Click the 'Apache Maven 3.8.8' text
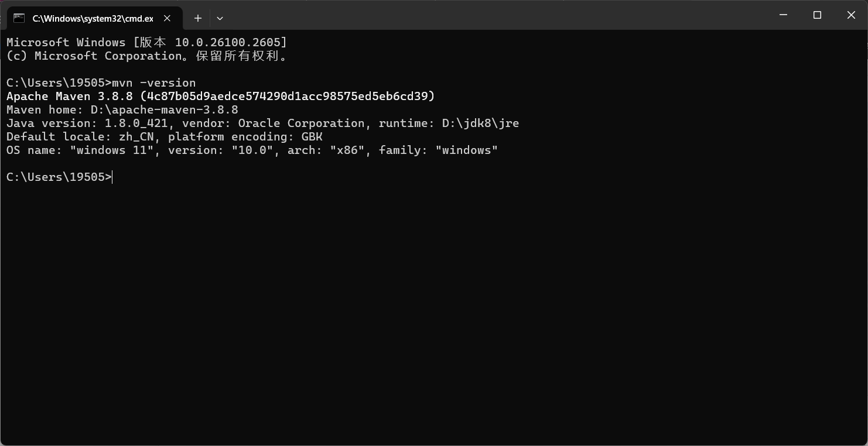This screenshot has width=868, height=446. (x=69, y=97)
